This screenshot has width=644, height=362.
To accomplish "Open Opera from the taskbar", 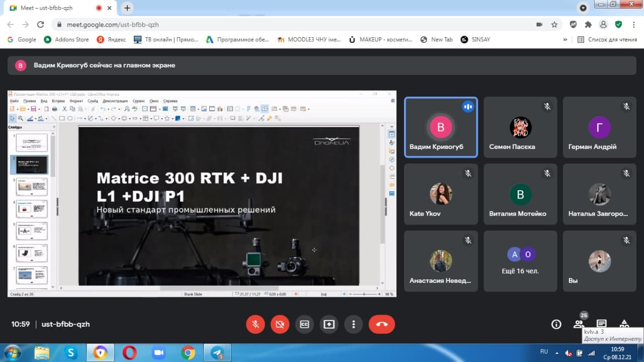I will click(x=129, y=352).
